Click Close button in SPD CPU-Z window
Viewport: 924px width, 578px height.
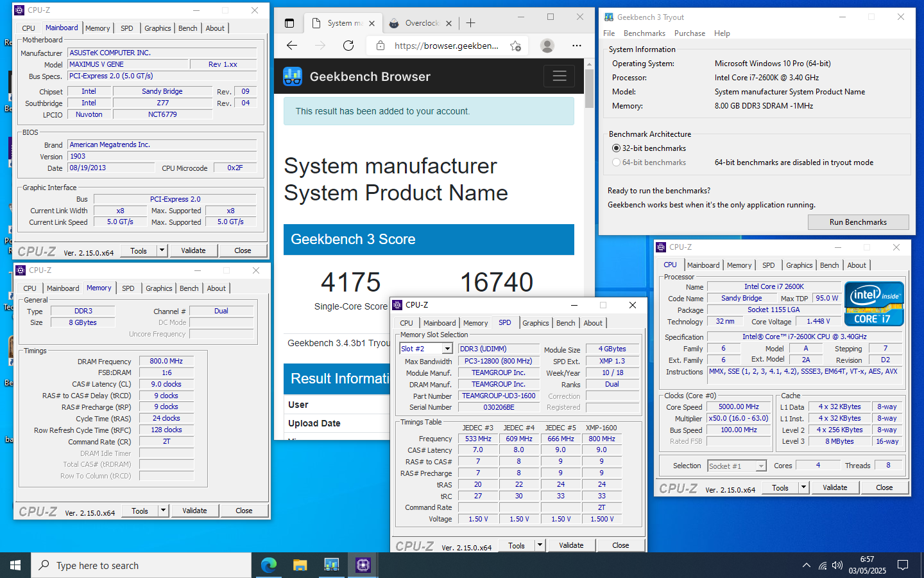coord(620,545)
